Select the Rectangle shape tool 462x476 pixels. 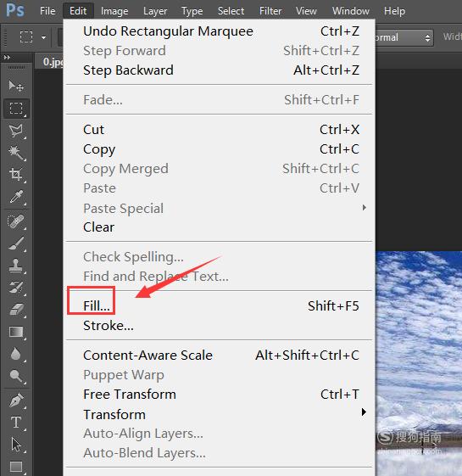(x=16, y=467)
